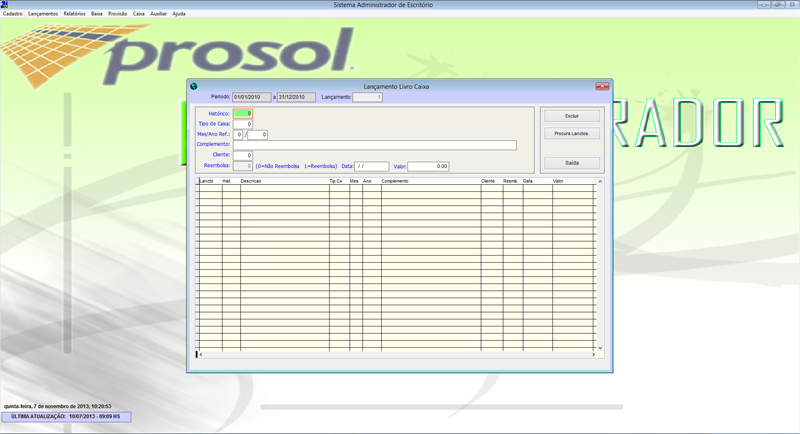Click the Cliente input field
800x434 pixels.
pos(243,156)
